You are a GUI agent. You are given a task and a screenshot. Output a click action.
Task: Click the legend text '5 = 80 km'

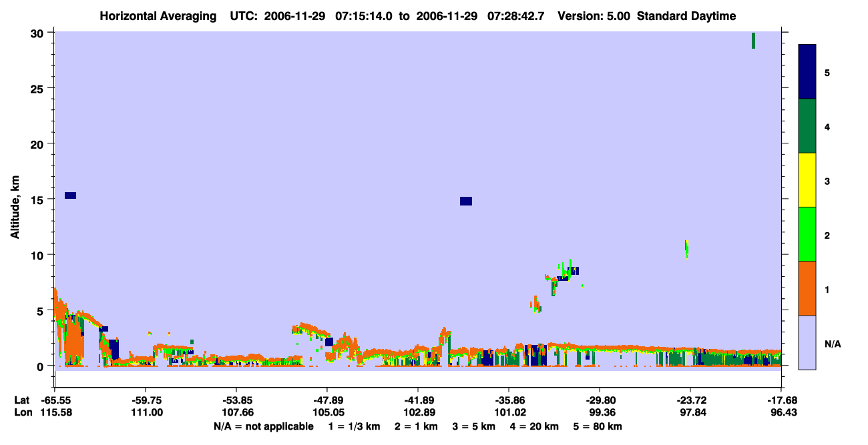click(597, 426)
